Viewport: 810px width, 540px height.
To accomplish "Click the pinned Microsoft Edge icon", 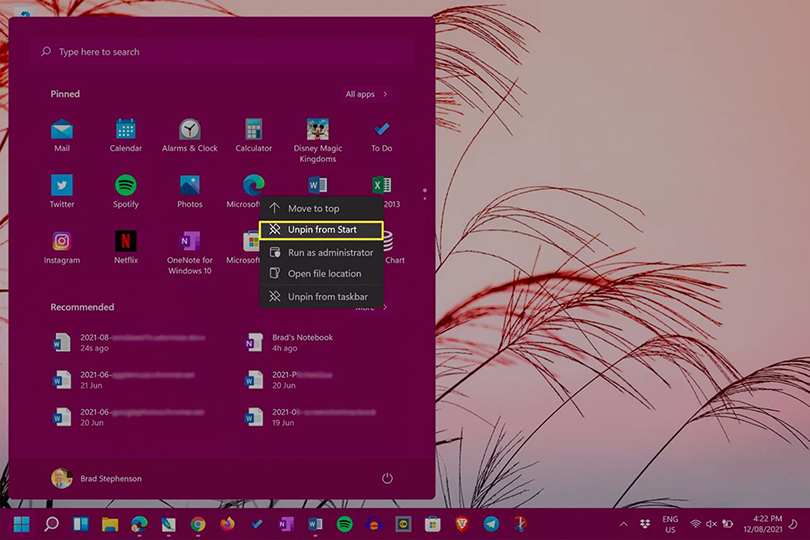I will point(253,185).
